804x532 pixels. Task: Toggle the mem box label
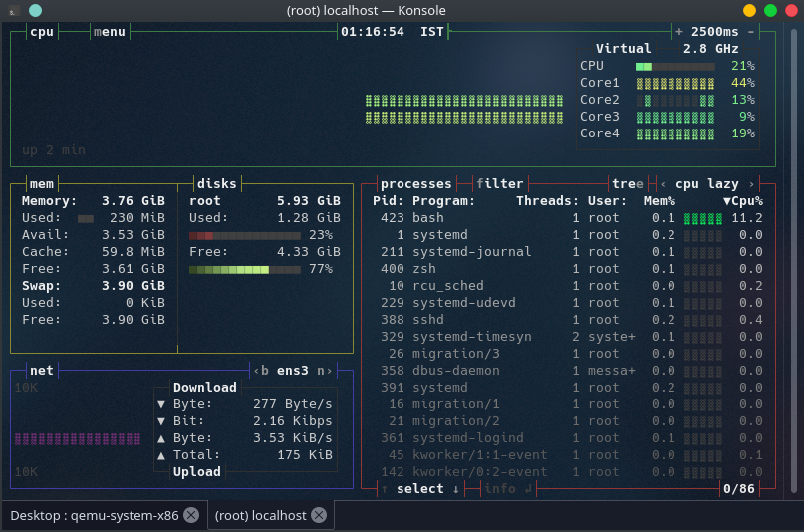click(42, 184)
